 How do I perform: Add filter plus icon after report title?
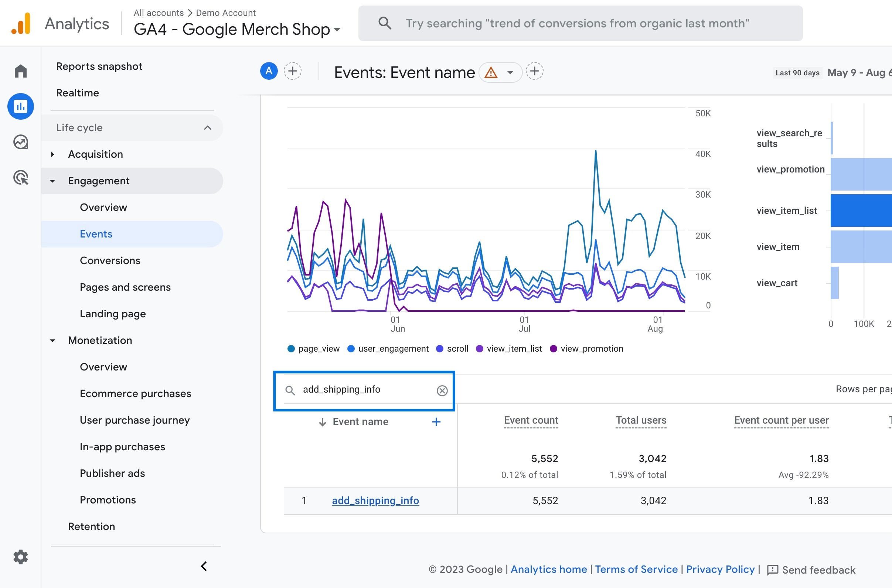coord(535,71)
